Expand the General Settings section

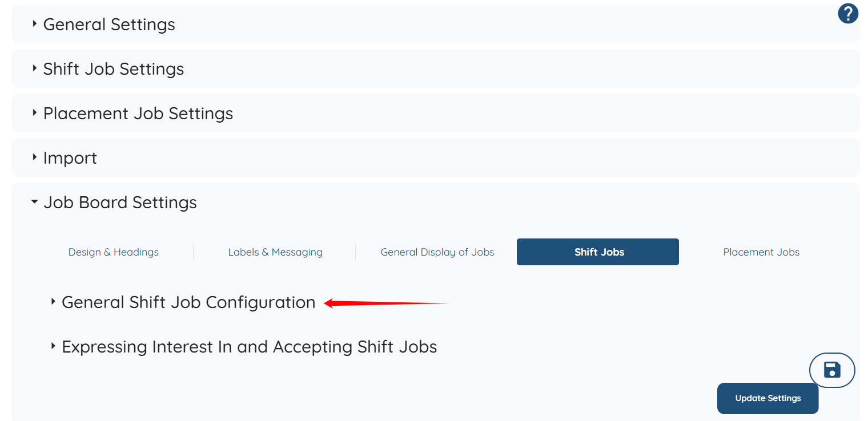109,25
